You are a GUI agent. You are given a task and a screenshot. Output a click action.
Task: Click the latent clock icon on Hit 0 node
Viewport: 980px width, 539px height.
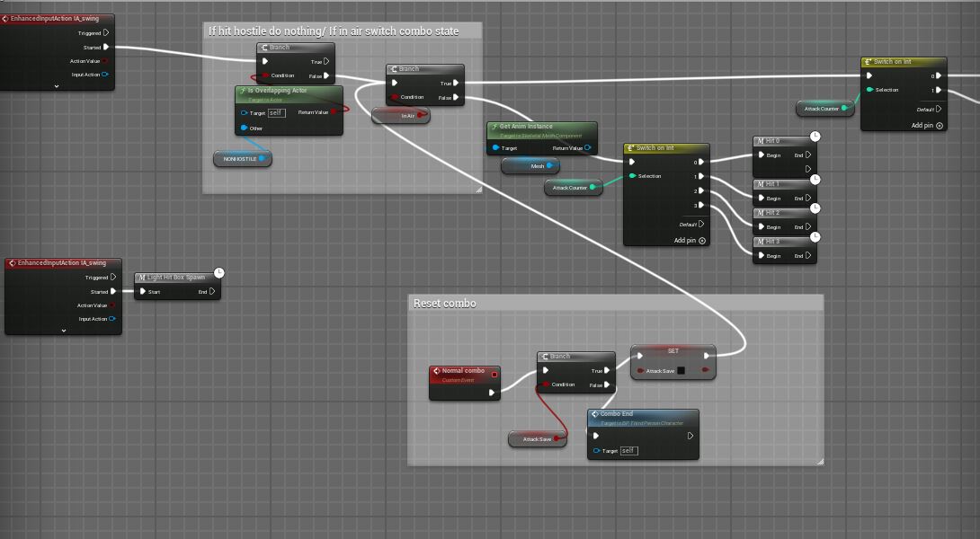click(815, 136)
